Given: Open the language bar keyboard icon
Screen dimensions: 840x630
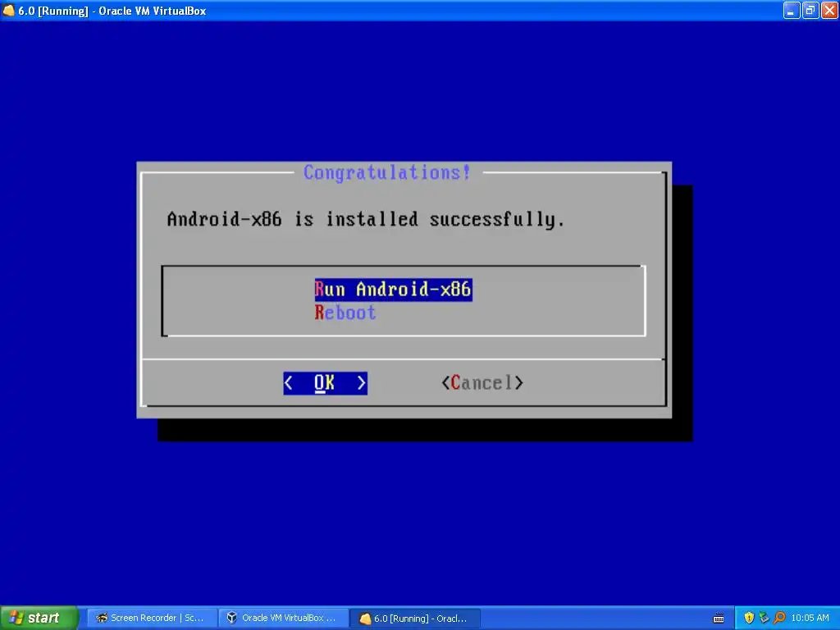Looking at the screenshot, I should pos(719,619).
